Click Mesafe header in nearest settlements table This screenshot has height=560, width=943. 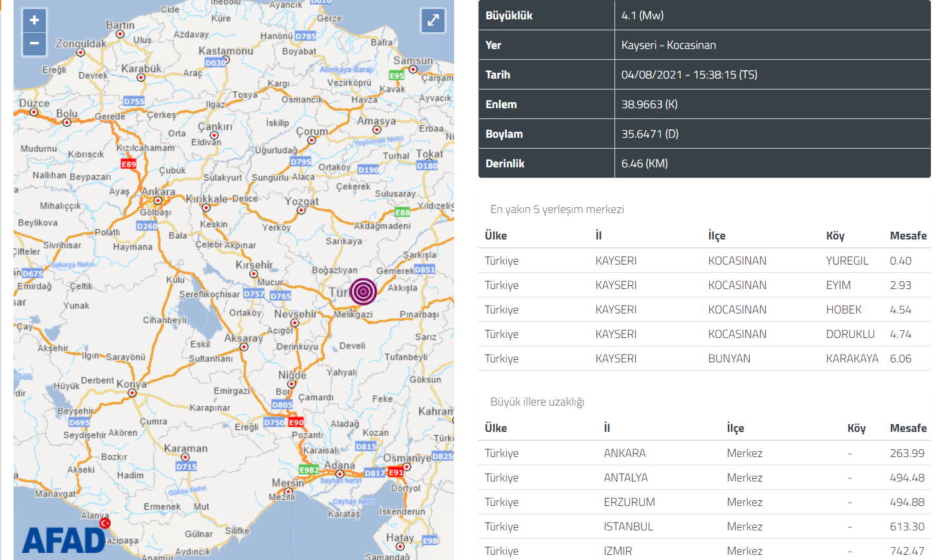(908, 236)
